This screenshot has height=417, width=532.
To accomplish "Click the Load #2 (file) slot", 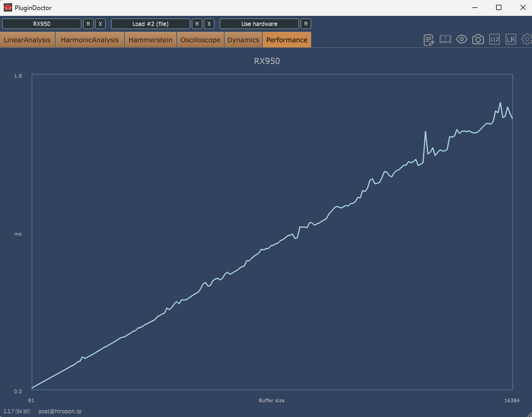I will [x=151, y=24].
